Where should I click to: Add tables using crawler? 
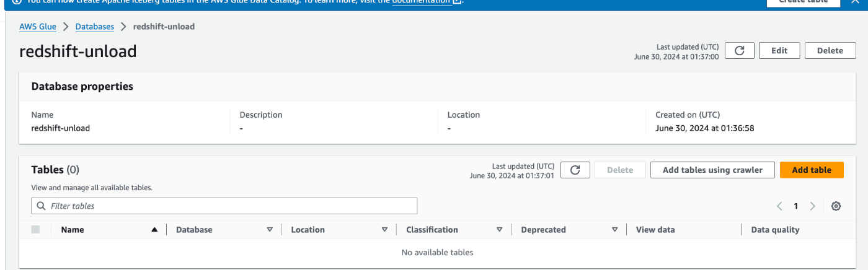[712, 170]
